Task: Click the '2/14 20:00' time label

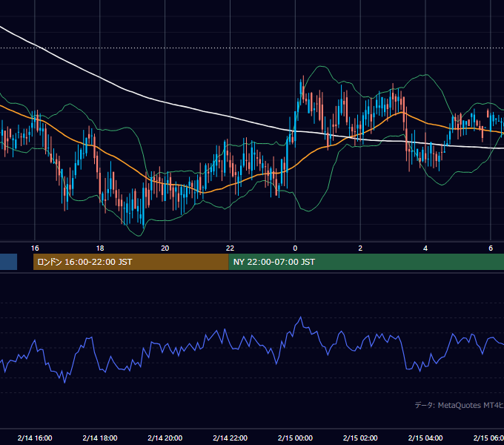Action: click(165, 438)
